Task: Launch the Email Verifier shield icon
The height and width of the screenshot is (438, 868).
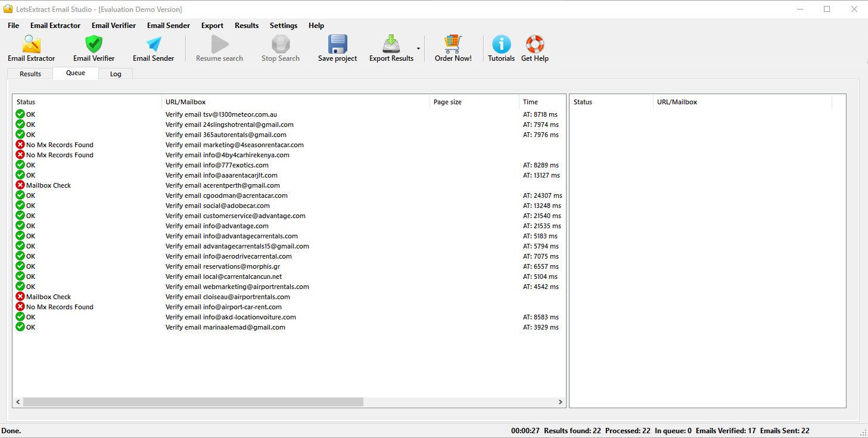Action: point(94,45)
